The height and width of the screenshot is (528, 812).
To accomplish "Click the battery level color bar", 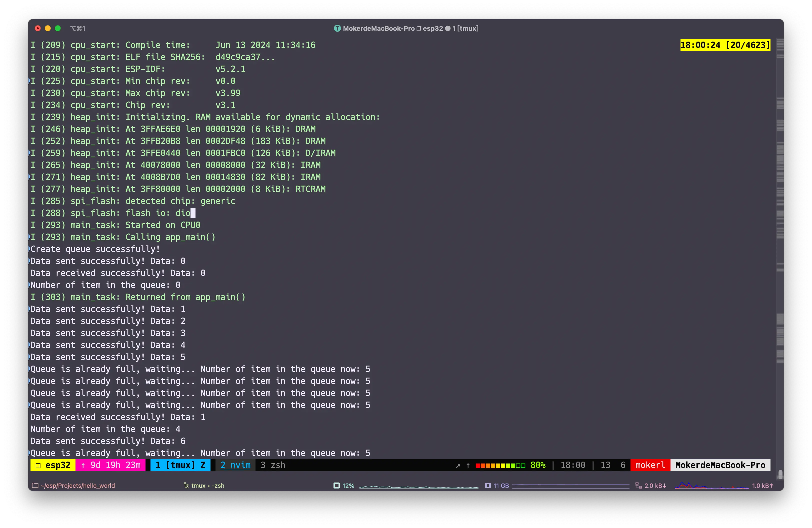I will [x=500, y=465].
